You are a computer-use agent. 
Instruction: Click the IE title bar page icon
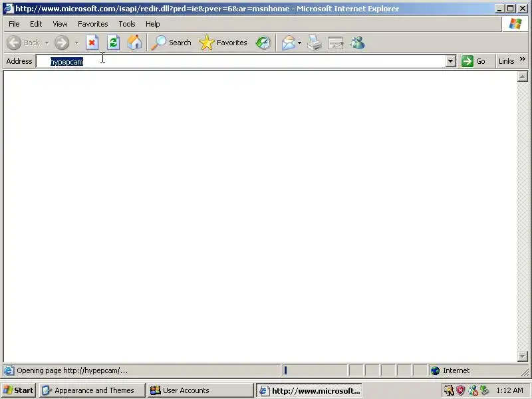[x=9, y=8]
